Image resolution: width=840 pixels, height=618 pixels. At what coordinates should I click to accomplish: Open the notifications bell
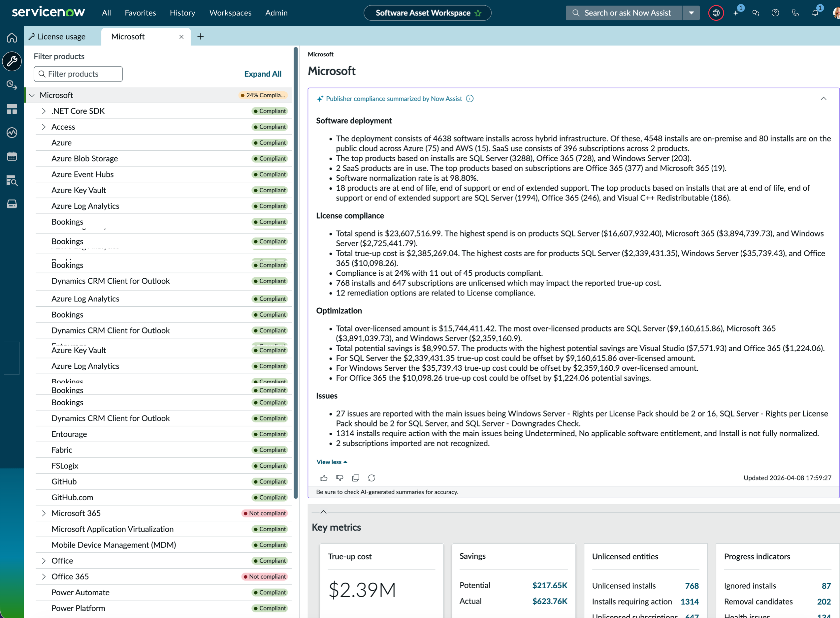point(815,13)
